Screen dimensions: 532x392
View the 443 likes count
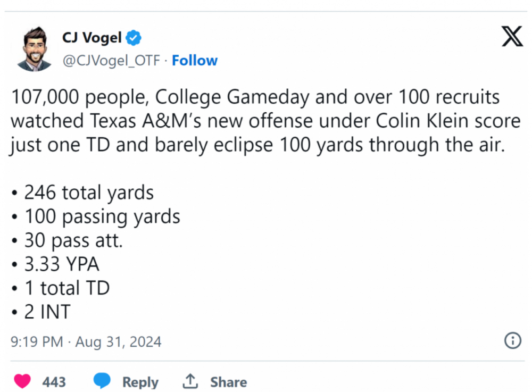tap(54, 382)
